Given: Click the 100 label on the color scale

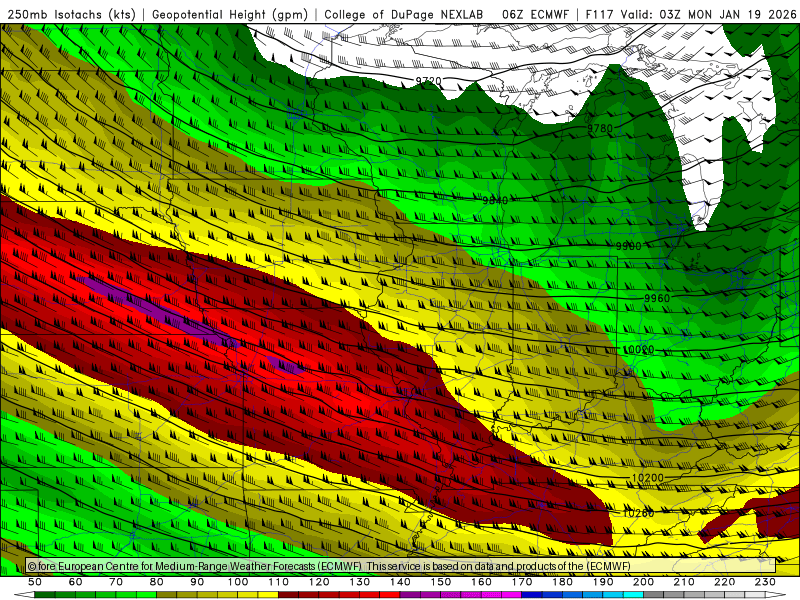Looking at the screenshot, I should click(238, 582).
